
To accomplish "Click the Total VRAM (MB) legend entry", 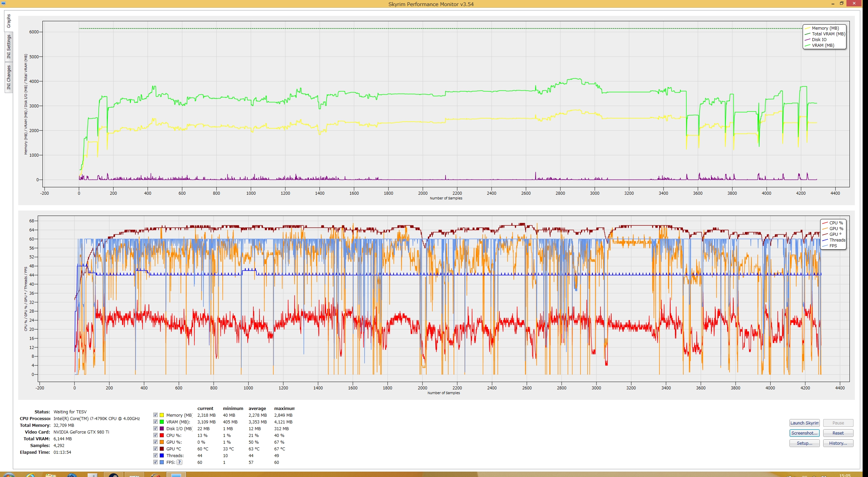I will point(825,34).
